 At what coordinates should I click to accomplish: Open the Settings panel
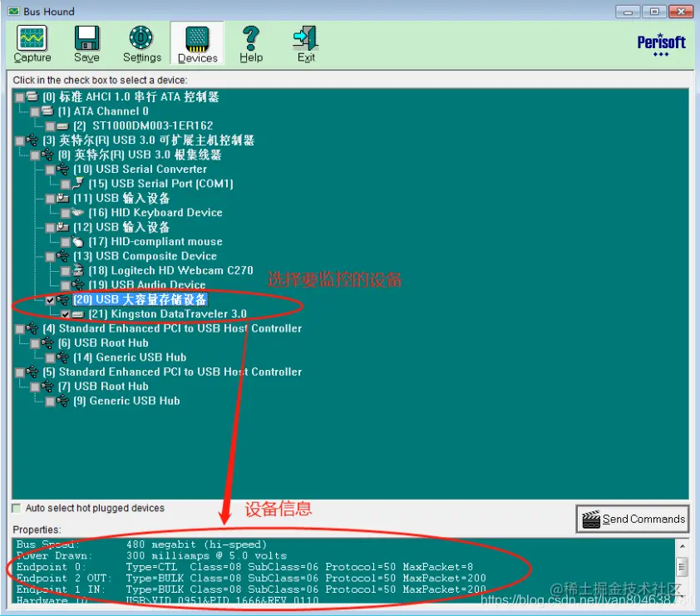[x=142, y=44]
